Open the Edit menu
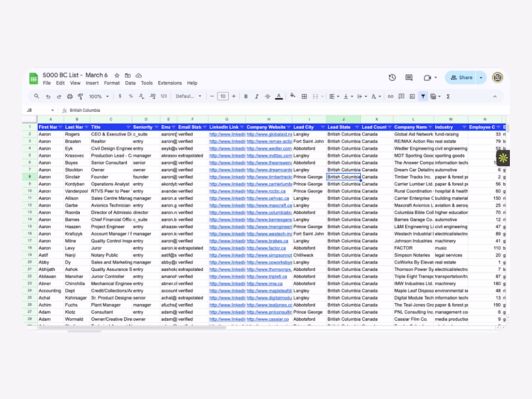 click(x=60, y=83)
